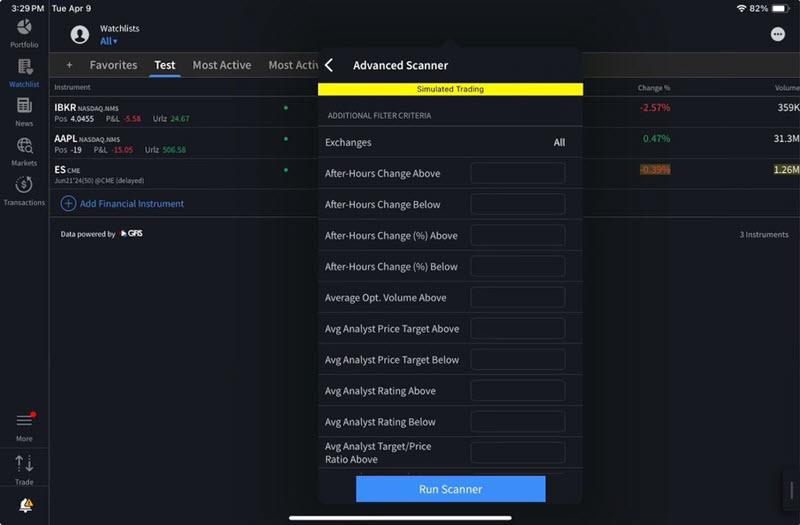
Task: Open Transactions from the sidebar
Action: click(x=24, y=190)
